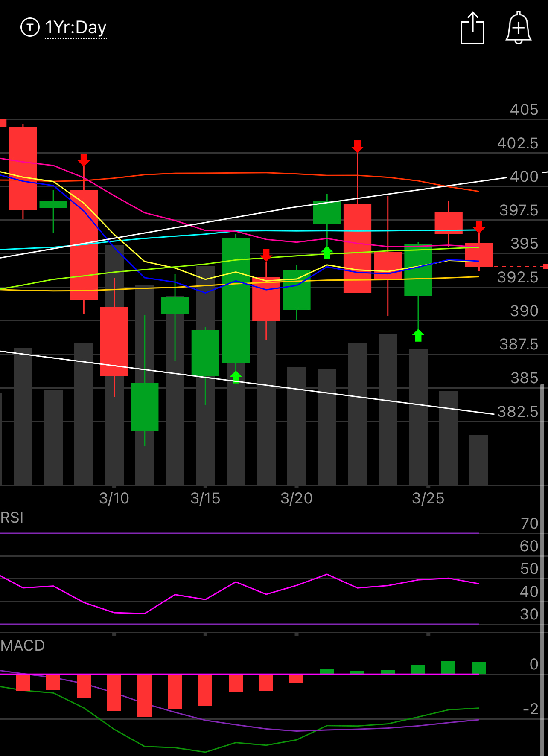Viewport: 548px width, 756px height.
Task: Select the large green candle after 3/15
Action: click(236, 301)
